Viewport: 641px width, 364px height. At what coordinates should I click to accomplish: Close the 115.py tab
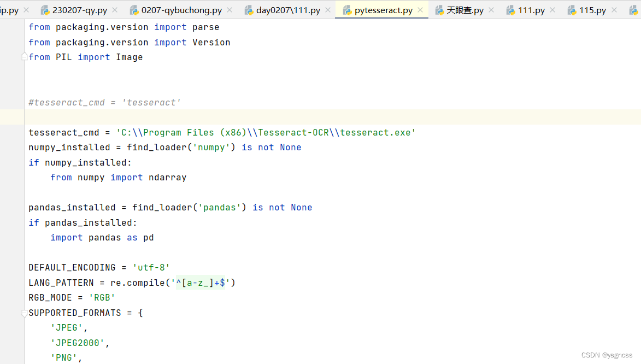click(x=614, y=10)
